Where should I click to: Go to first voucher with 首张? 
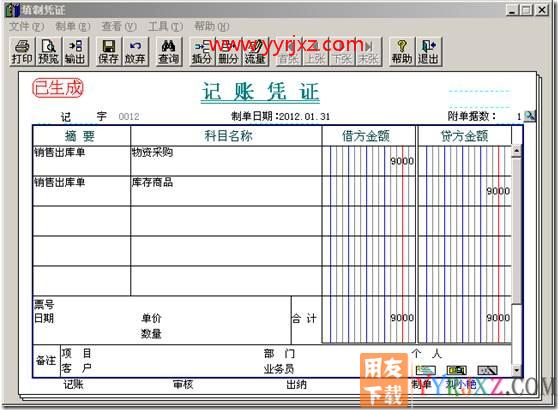(x=289, y=52)
